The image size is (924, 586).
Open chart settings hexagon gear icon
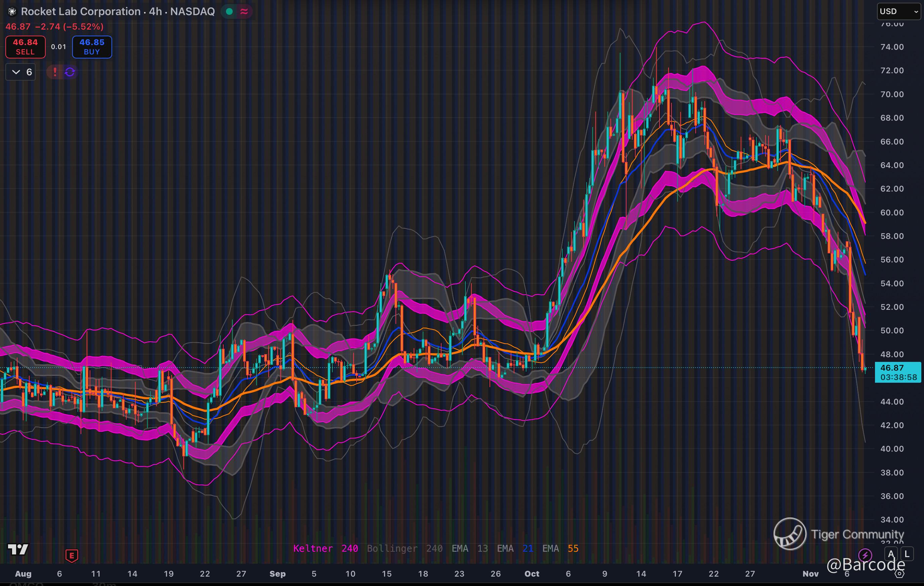tap(900, 574)
